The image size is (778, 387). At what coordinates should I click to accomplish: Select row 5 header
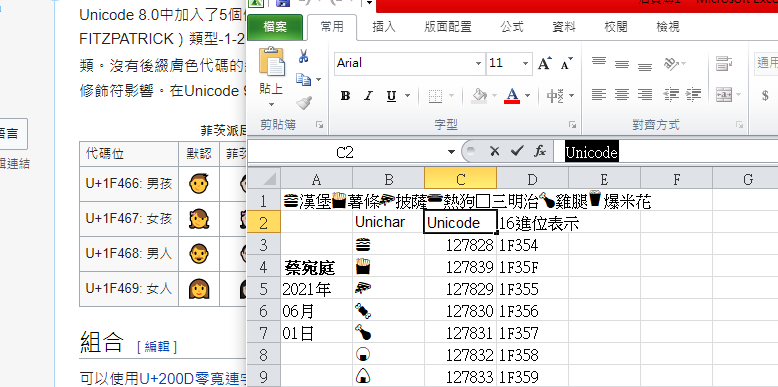(263, 289)
